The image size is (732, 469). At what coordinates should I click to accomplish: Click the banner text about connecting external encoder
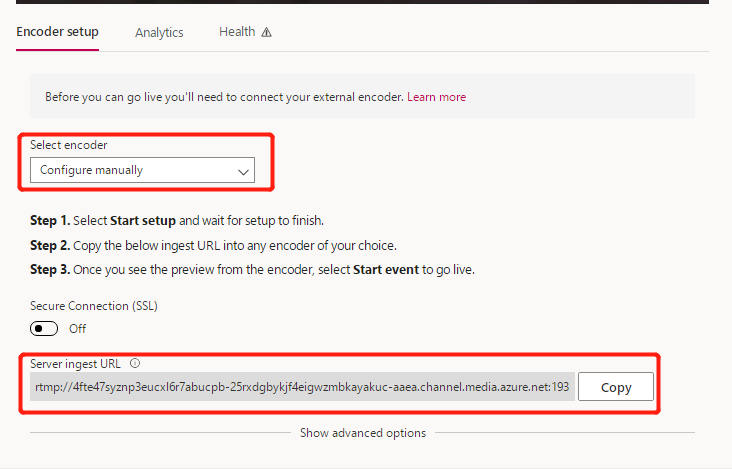click(224, 97)
